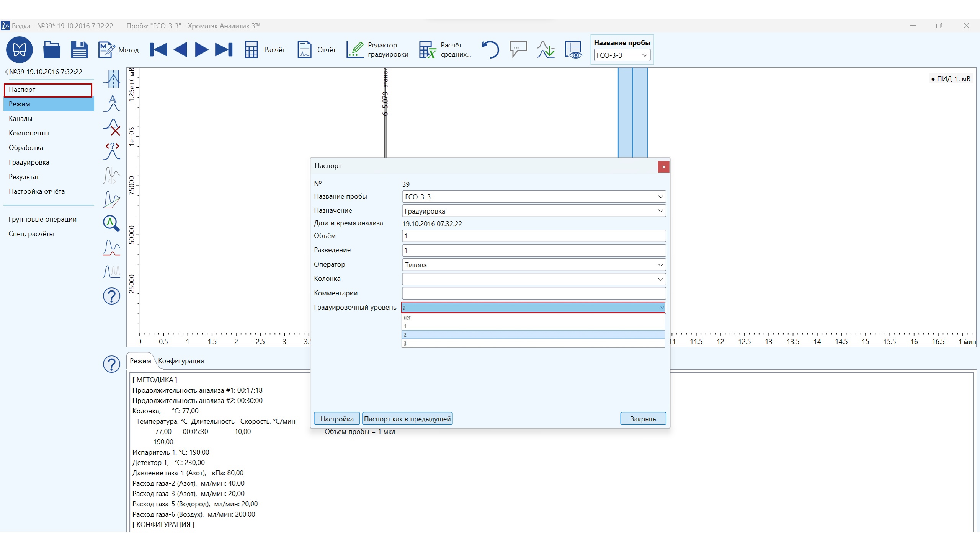Open the comment speech bubble icon
Screen dimensions: 980x551
[518, 50]
